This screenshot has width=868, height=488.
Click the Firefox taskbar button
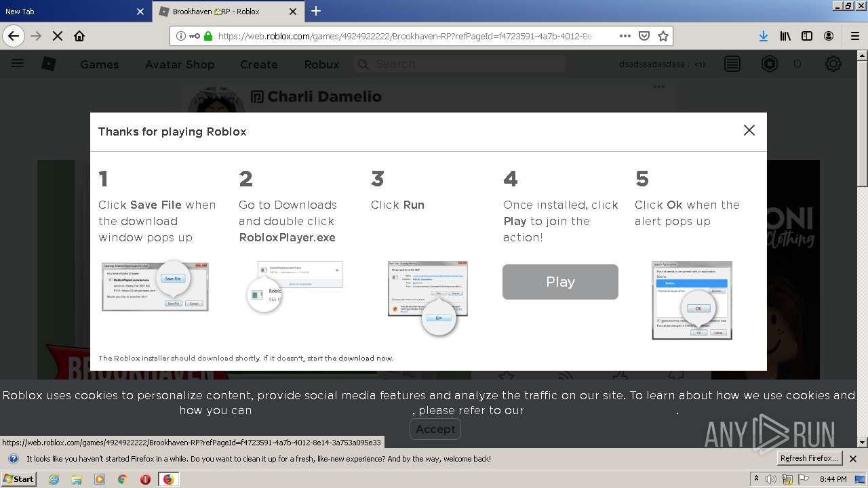[x=168, y=479]
